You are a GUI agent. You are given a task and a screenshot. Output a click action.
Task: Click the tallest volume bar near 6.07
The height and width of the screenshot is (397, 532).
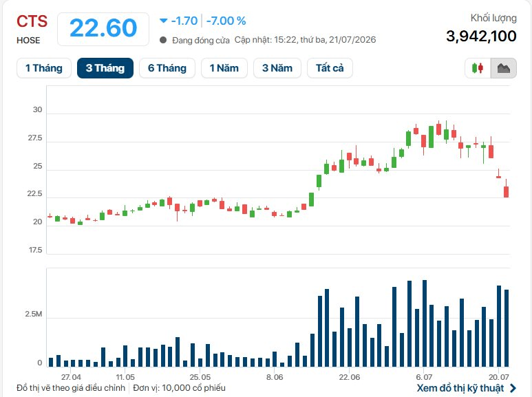click(x=425, y=323)
